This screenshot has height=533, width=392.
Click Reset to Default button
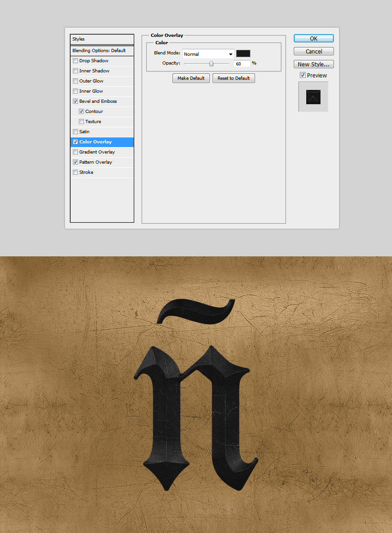[233, 78]
